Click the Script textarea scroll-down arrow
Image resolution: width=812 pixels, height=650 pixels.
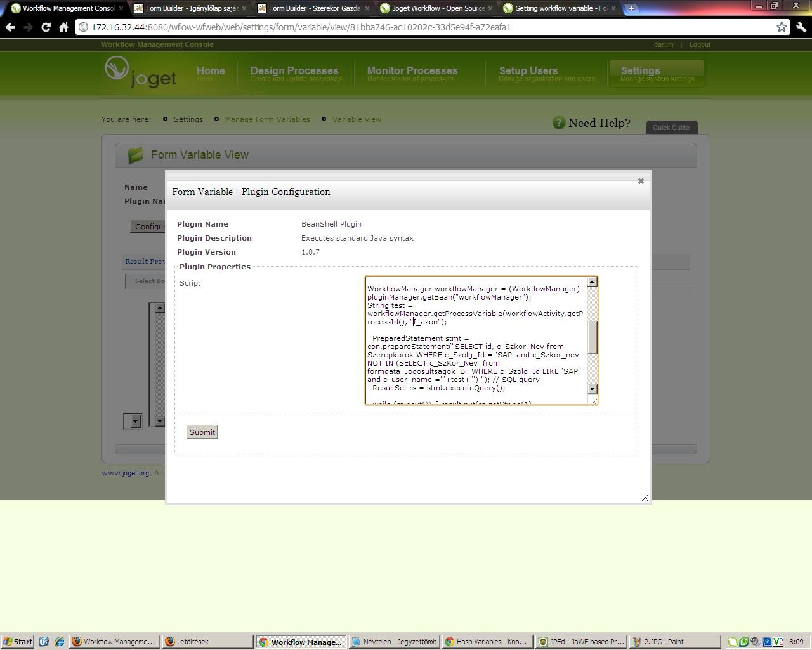[593, 388]
